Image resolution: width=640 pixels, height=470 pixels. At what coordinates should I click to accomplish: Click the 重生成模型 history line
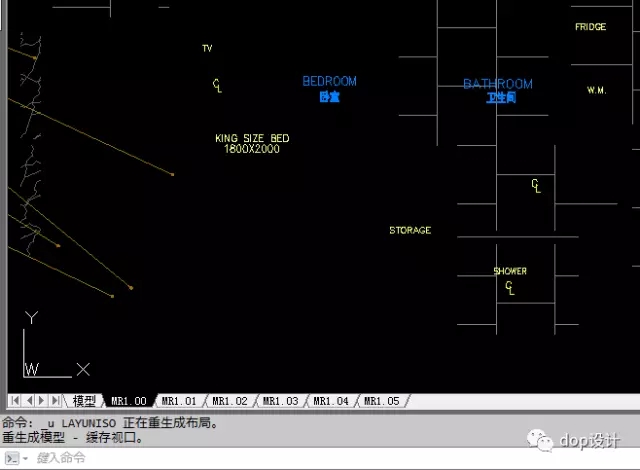(x=73, y=438)
